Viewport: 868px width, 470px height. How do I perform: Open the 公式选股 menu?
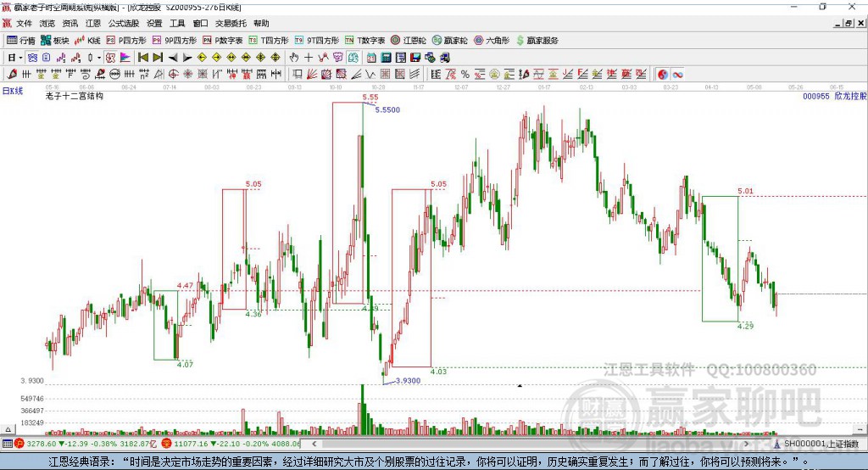click(124, 23)
